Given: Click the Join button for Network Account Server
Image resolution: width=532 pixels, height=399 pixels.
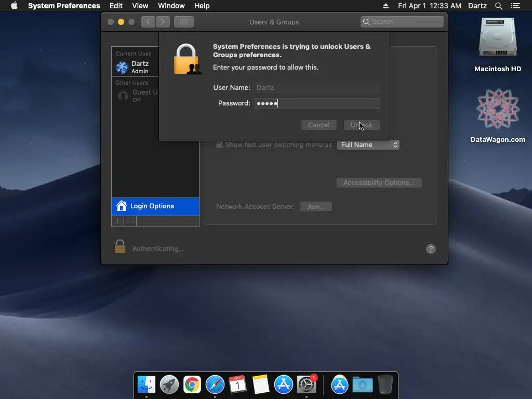Looking at the screenshot, I should tap(316, 206).
